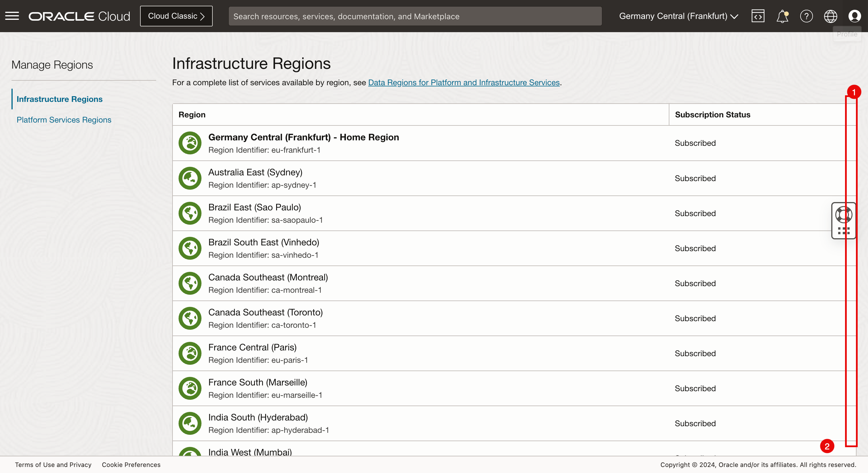Click the France Central (Paris) globe icon
The height and width of the screenshot is (473, 868).
point(190,353)
